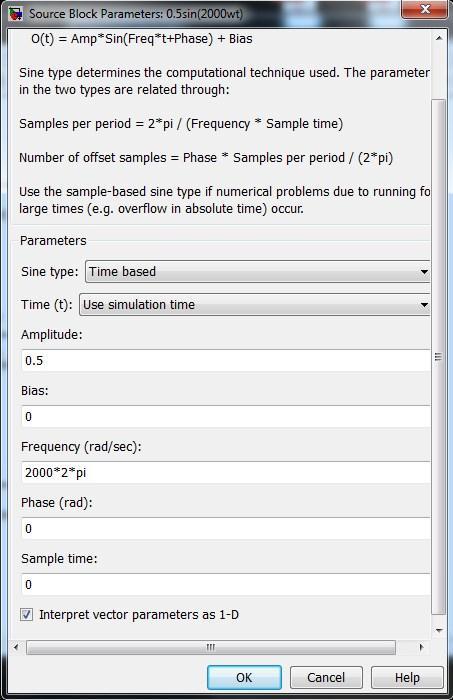Open the Sine type dropdown
The width and height of the screenshot is (453, 700).
(258, 271)
